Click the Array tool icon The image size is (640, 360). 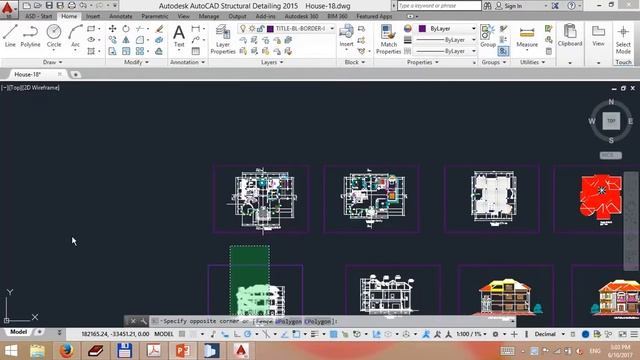(x=140, y=51)
